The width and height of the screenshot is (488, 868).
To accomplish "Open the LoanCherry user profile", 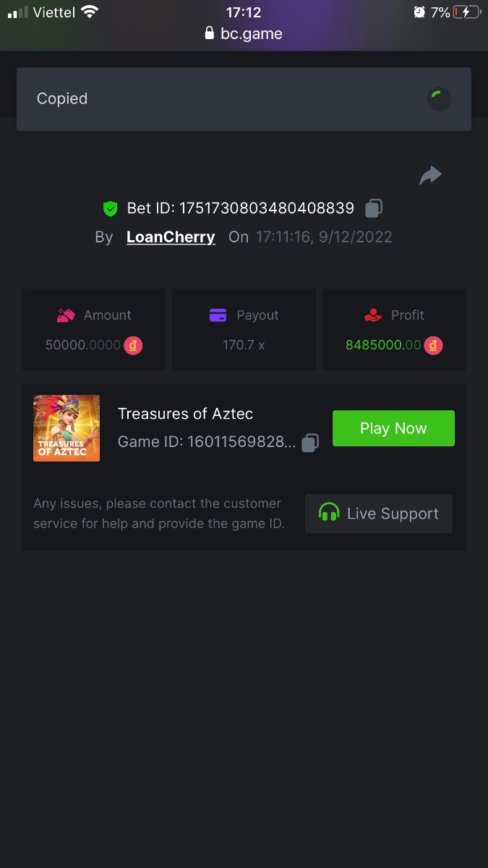I will [171, 237].
